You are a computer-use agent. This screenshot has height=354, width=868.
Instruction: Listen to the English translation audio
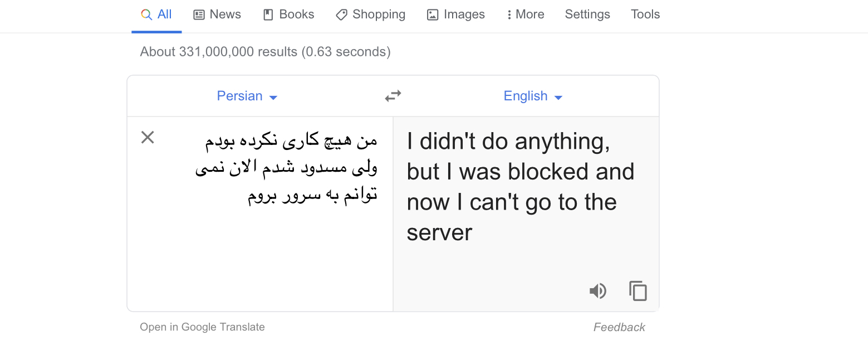tap(597, 291)
